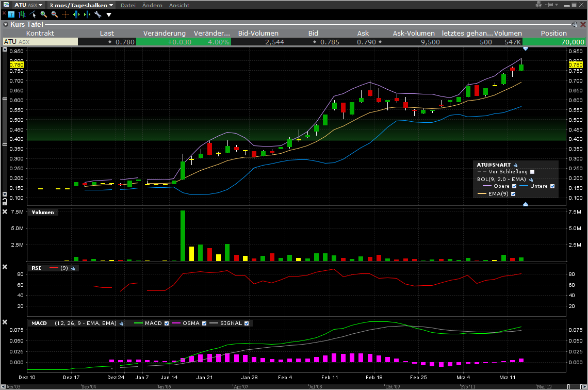Click the Bid column header
Screen dimensions: 588x390
313,33
